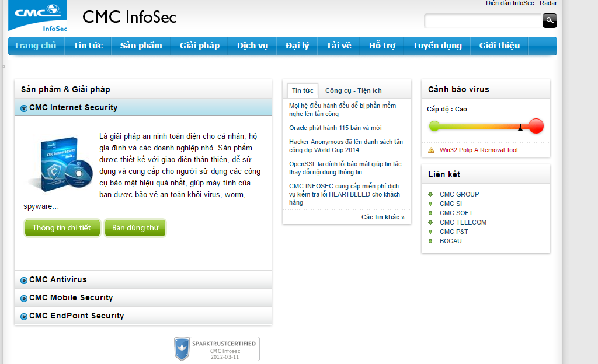Click the search magnifier button
Viewport: 598px width, 364px height.
pyautogui.click(x=550, y=20)
